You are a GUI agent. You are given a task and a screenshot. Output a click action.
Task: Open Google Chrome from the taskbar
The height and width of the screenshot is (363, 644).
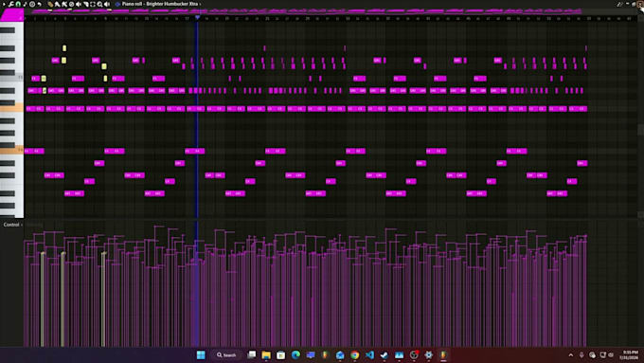click(354, 355)
